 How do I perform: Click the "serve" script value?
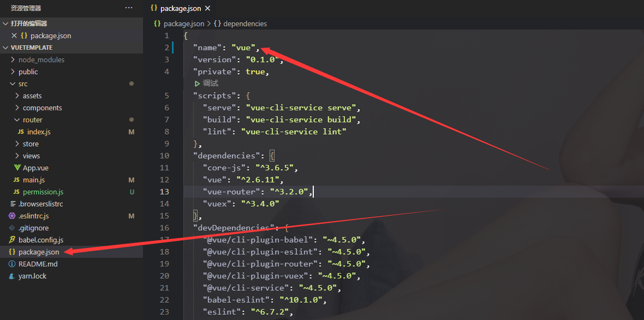301,108
